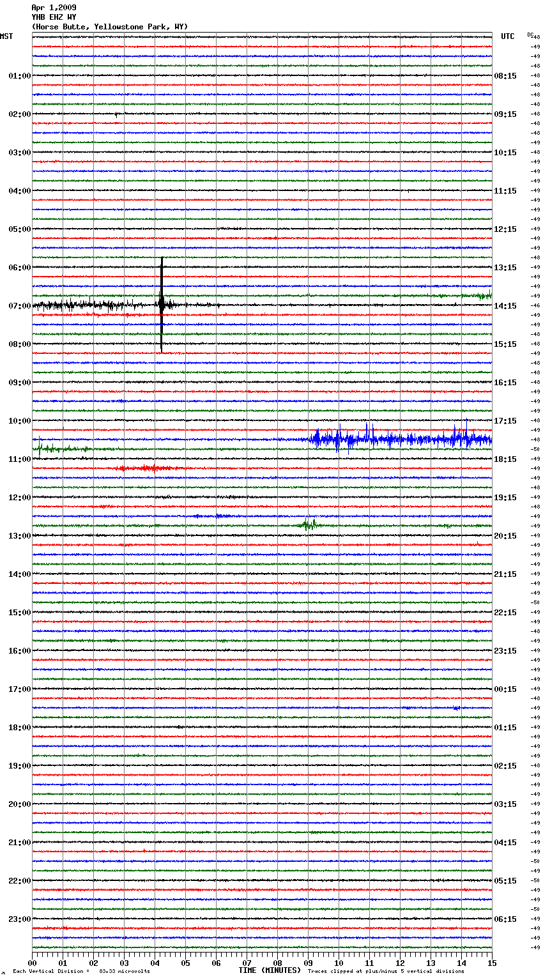543x980 pixels.
Task: Click the UTC timezone header
Action: pos(508,36)
